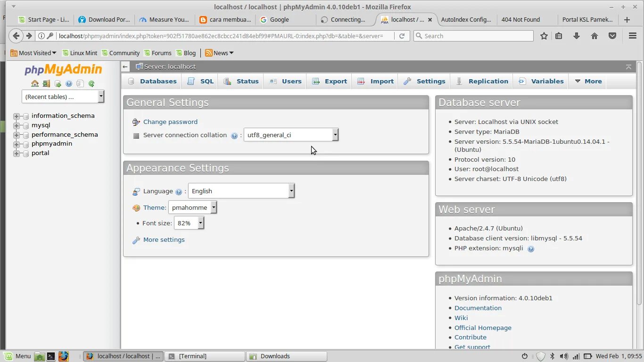Click the More settings link
Screen dimensions: 644x362
tap(164, 239)
